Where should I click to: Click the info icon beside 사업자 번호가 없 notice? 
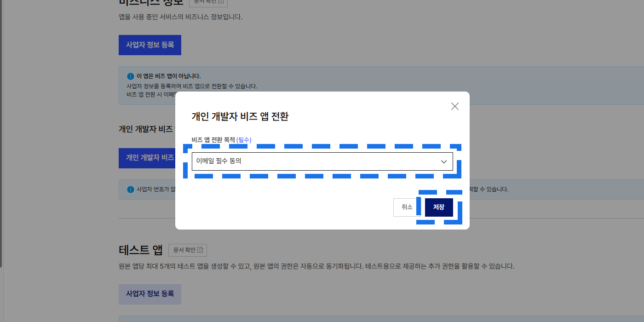[131, 189]
